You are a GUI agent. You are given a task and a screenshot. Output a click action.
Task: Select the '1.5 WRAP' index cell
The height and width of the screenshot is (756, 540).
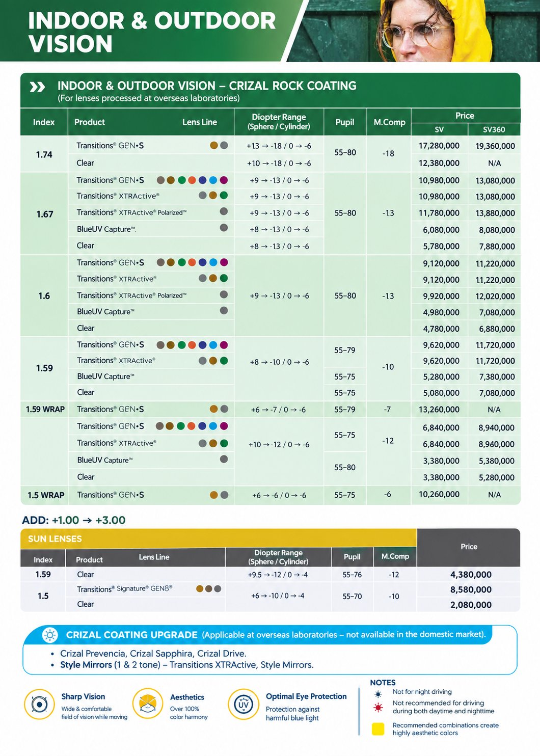click(x=46, y=495)
